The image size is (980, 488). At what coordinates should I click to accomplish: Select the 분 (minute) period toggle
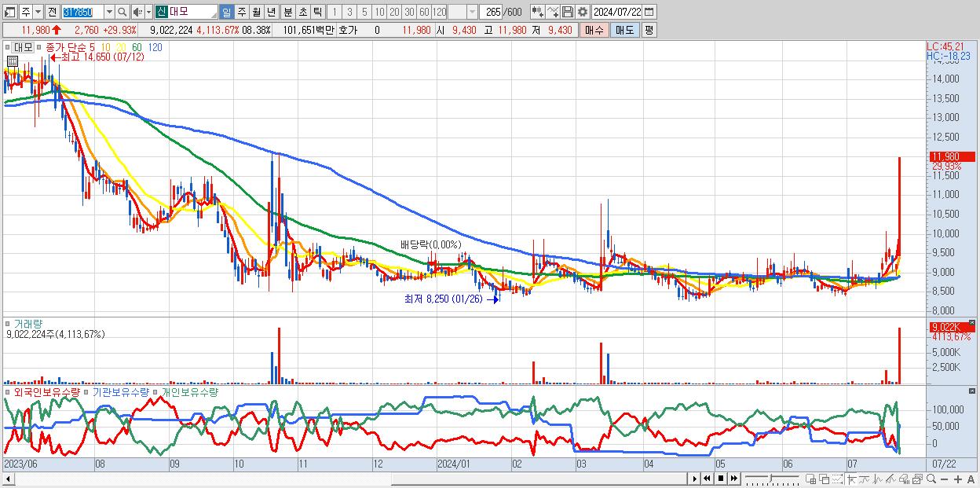click(287, 12)
